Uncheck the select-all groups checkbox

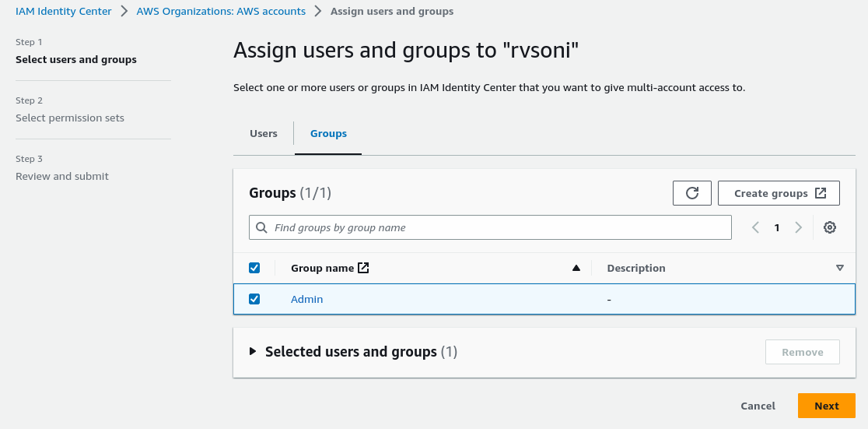click(254, 268)
